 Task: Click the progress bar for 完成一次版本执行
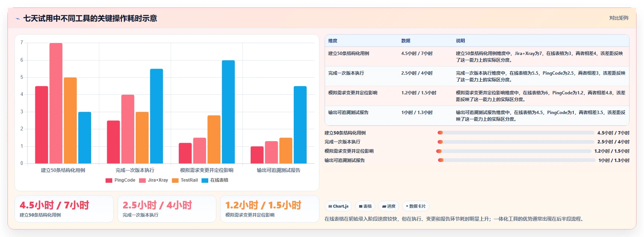[x=516, y=142]
